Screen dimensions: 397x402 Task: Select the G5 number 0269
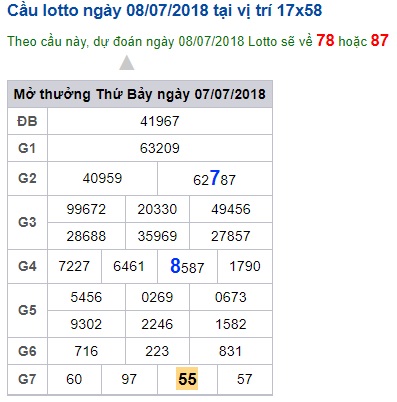pyautogui.click(x=157, y=297)
